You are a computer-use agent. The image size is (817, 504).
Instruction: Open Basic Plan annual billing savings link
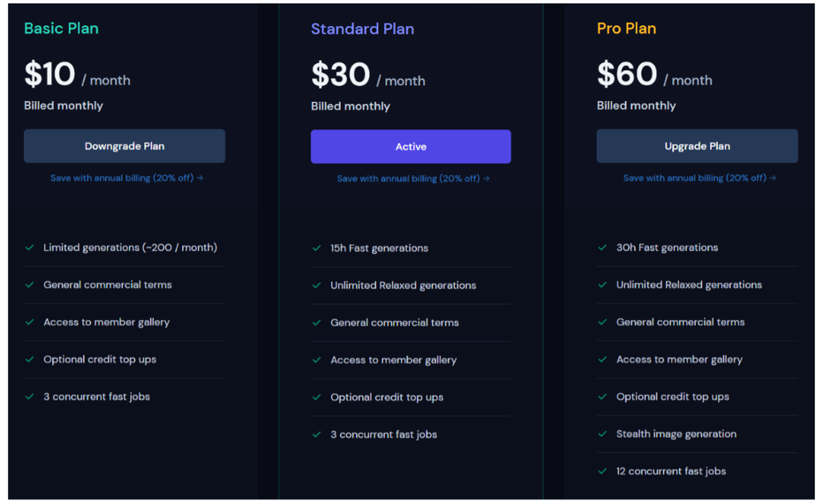pos(127,178)
